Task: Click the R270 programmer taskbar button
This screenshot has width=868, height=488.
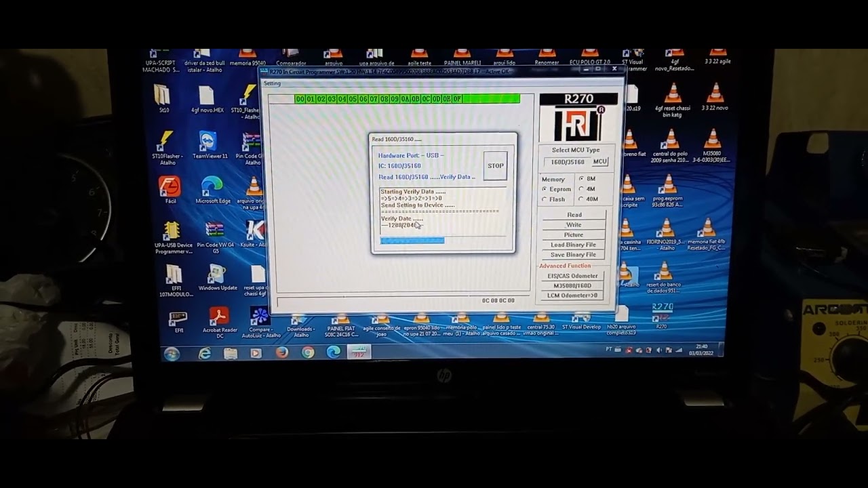Action: (x=359, y=352)
